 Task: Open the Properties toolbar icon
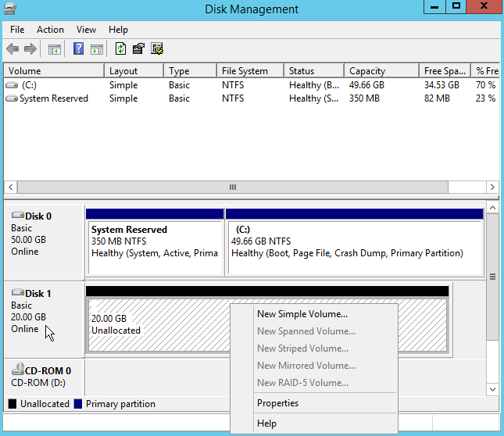tap(138, 49)
